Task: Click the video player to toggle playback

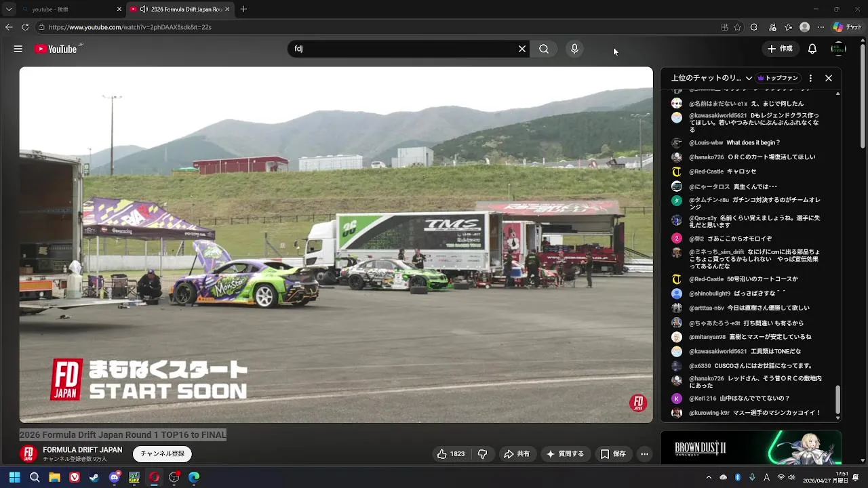Action: pos(336,244)
